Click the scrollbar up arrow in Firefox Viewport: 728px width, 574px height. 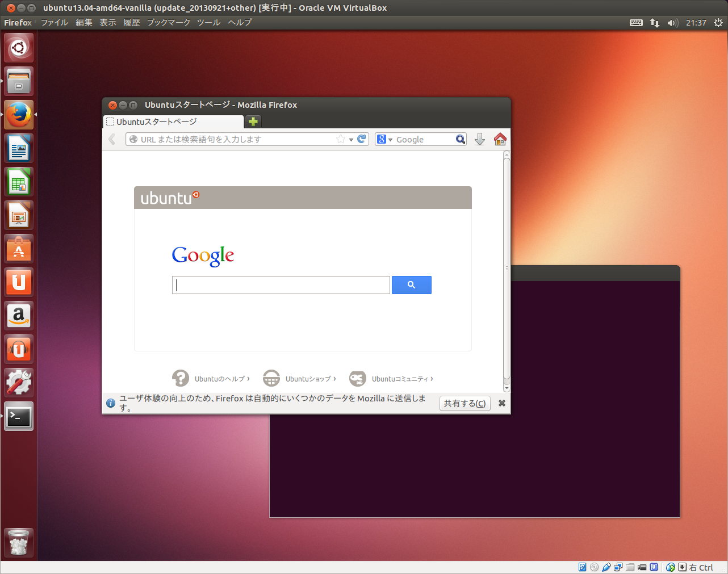(507, 154)
